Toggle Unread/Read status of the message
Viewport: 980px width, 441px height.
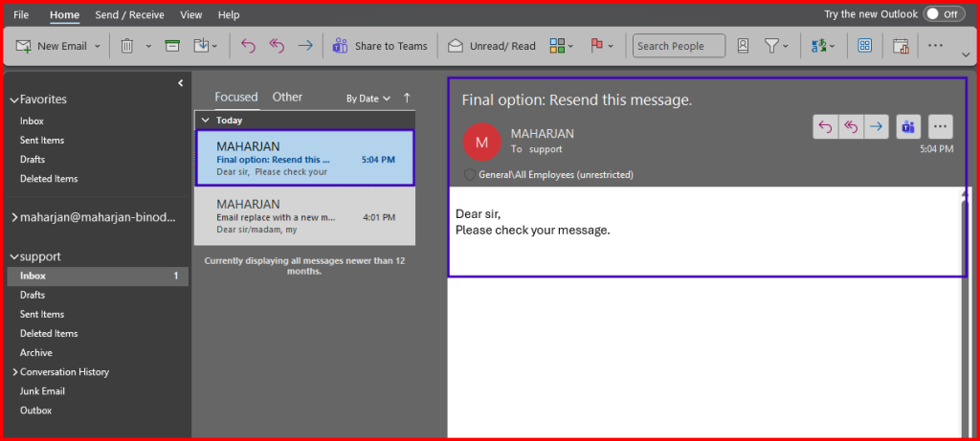click(491, 46)
